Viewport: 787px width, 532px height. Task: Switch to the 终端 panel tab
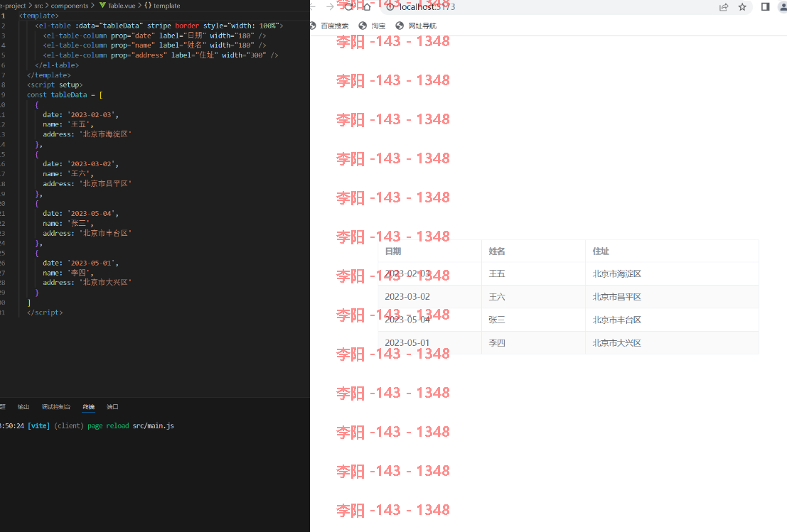(88, 407)
